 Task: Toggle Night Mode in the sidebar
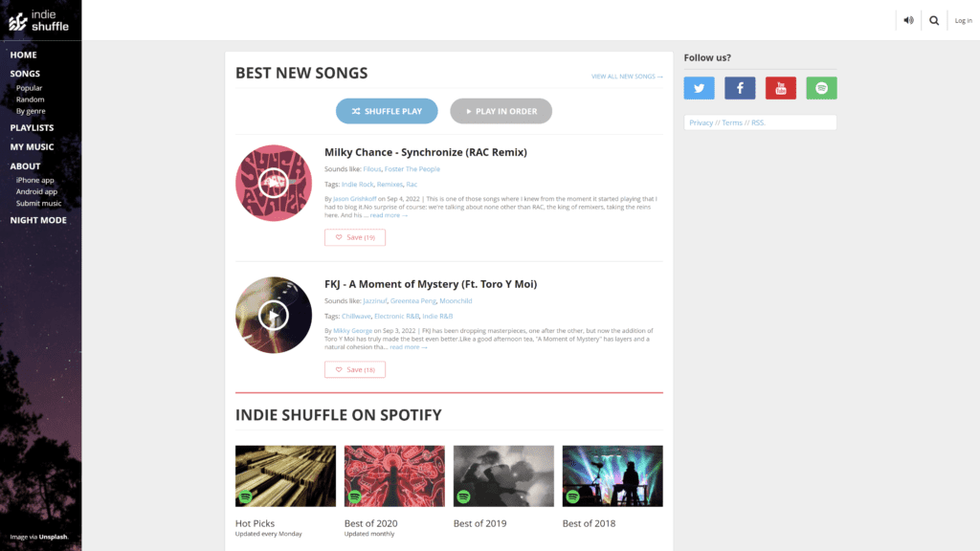[38, 220]
